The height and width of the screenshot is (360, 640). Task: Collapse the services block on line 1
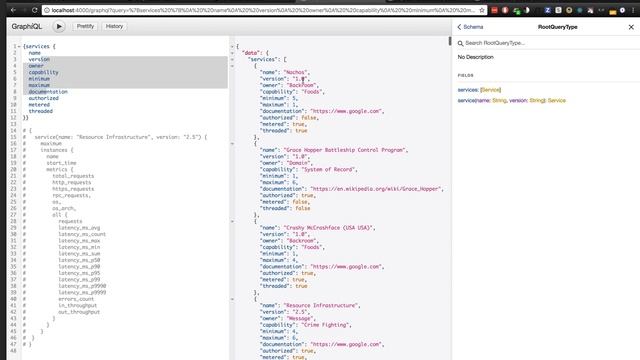[19, 47]
